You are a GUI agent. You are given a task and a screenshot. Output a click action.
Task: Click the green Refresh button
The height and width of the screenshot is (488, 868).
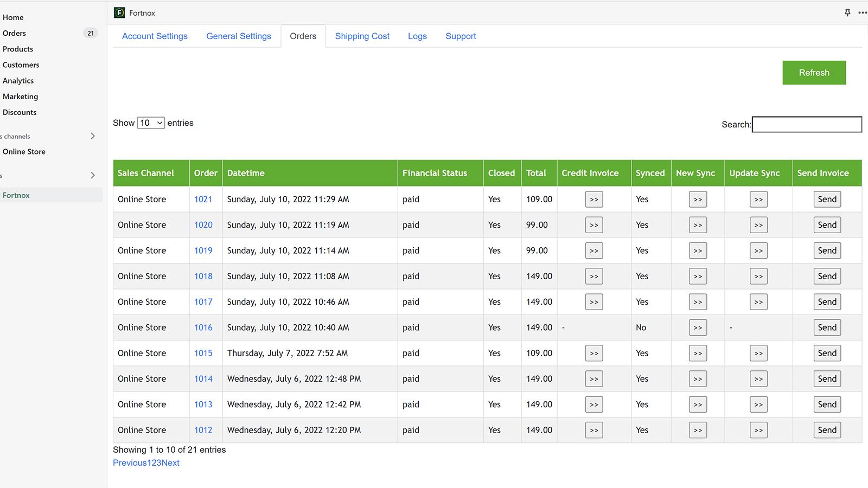(814, 73)
